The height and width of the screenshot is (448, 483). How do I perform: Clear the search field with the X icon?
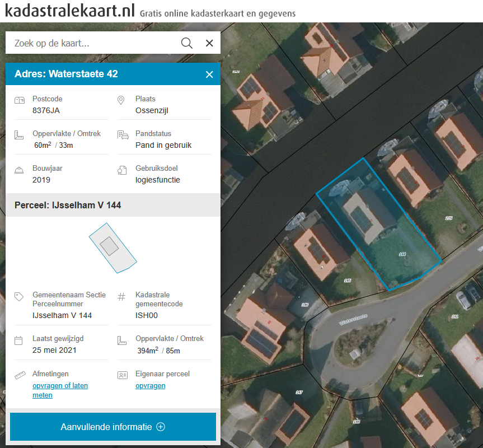click(209, 43)
